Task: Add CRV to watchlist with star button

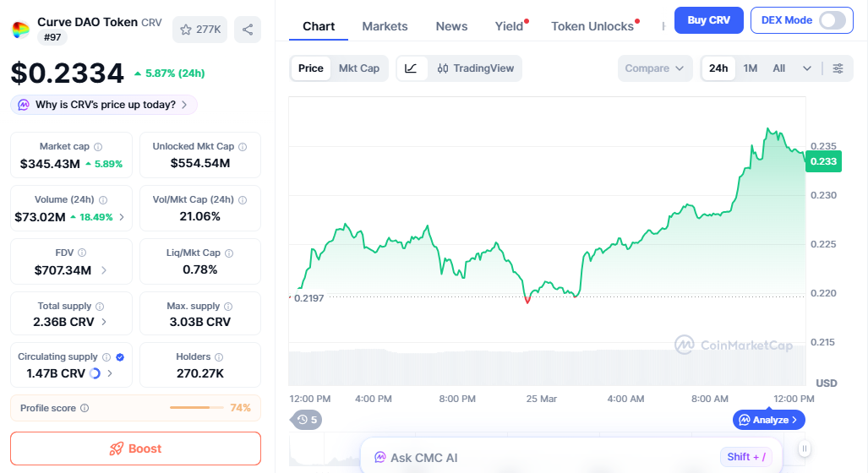Action: [x=199, y=30]
